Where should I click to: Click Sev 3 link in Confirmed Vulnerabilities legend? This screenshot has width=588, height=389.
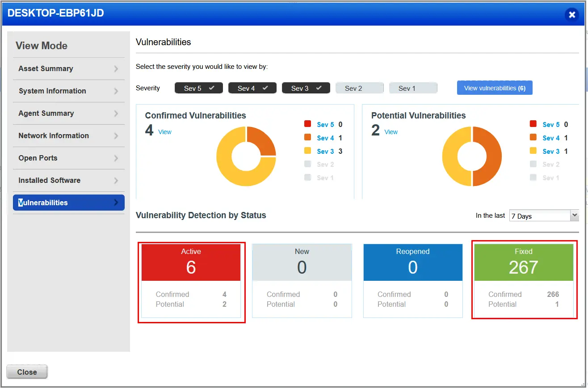point(325,152)
